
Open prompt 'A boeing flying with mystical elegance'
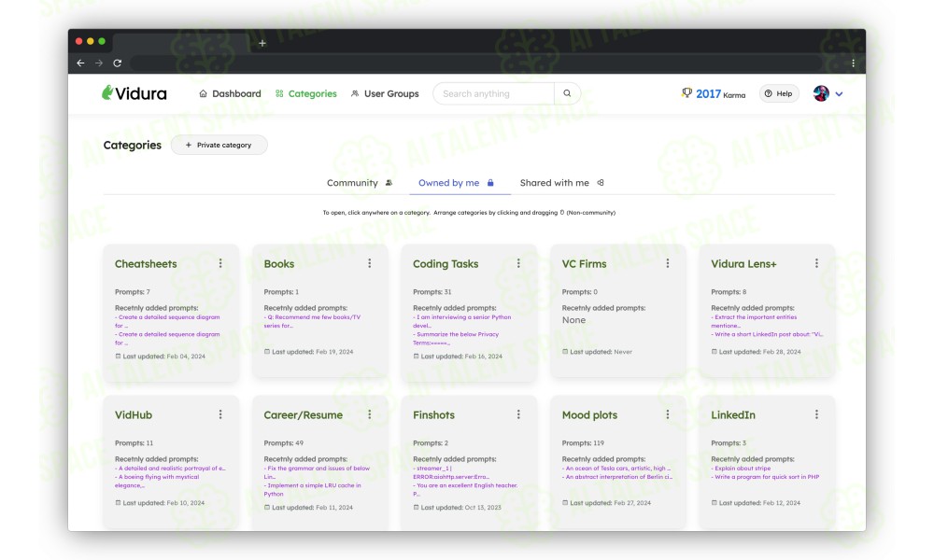pyautogui.click(x=157, y=481)
